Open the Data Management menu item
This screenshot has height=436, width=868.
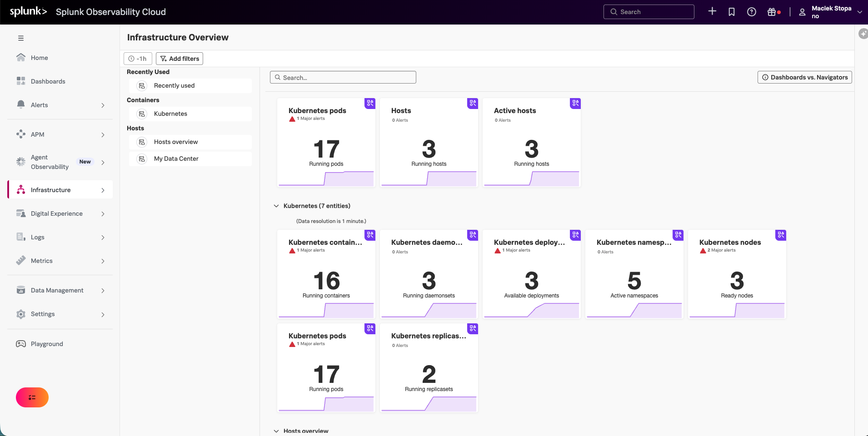[60, 290]
